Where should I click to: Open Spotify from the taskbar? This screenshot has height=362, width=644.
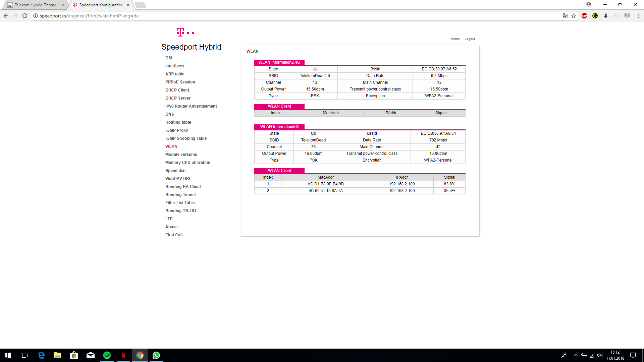point(107,355)
